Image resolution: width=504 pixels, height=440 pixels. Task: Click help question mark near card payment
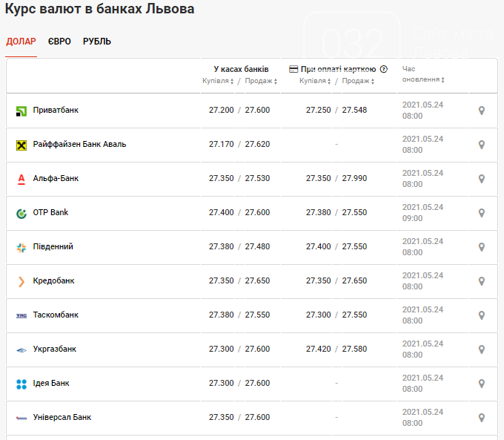click(383, 69)
